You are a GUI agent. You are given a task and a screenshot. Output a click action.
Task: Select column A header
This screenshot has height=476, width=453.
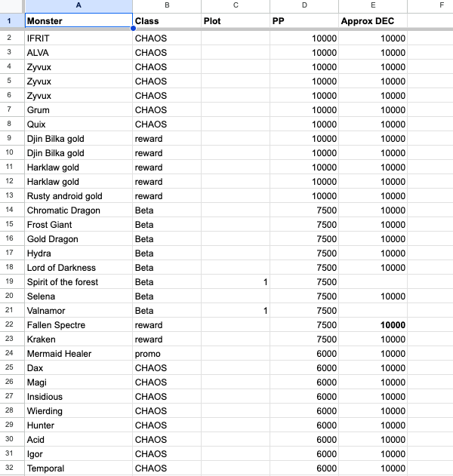click(79, 6)
